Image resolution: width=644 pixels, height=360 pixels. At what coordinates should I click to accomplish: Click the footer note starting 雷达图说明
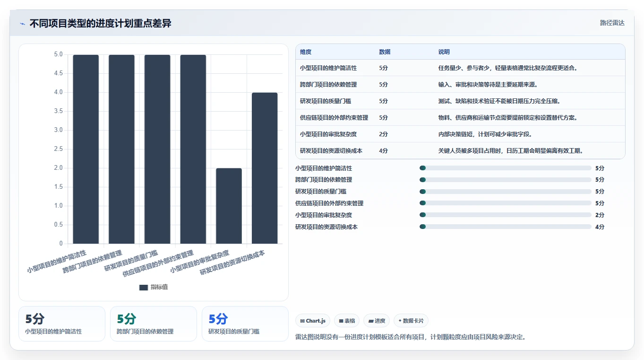[411, 337]
